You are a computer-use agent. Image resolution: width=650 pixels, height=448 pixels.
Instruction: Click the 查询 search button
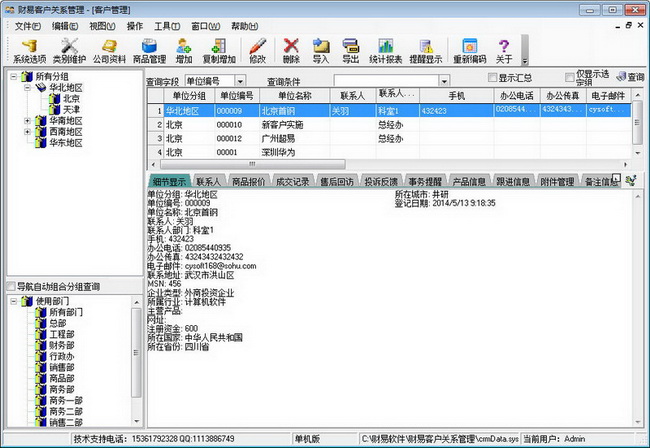(x=631, y=77)
